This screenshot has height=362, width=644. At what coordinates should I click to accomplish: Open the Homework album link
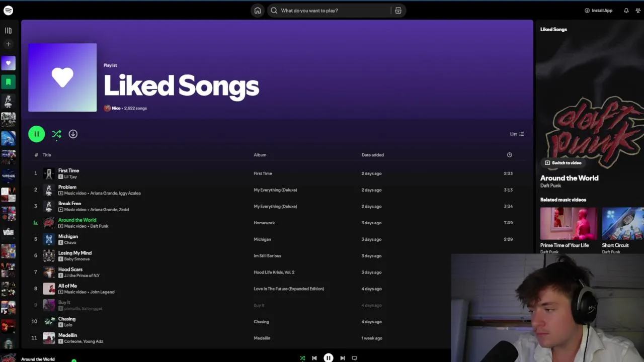(264, 223)
